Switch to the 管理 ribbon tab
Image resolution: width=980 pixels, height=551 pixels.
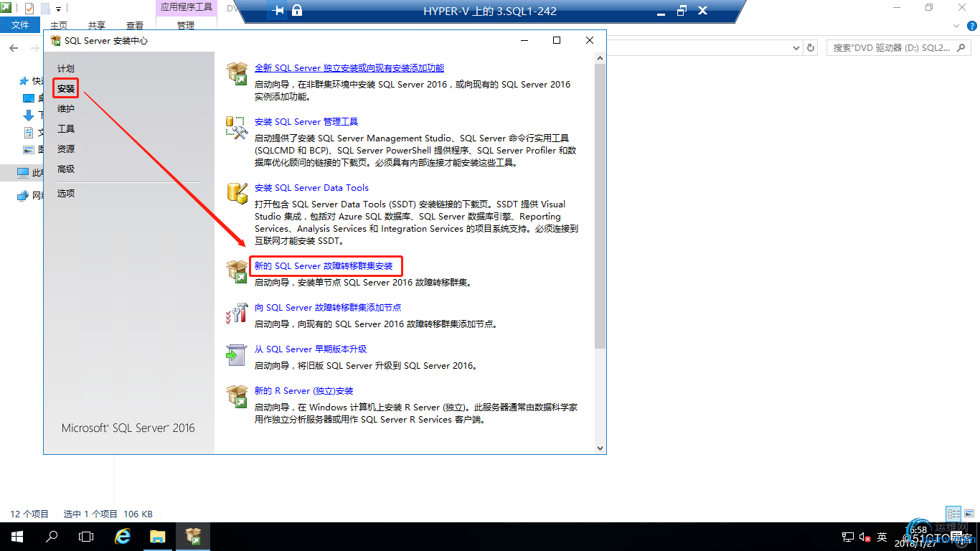coord(186,25)
